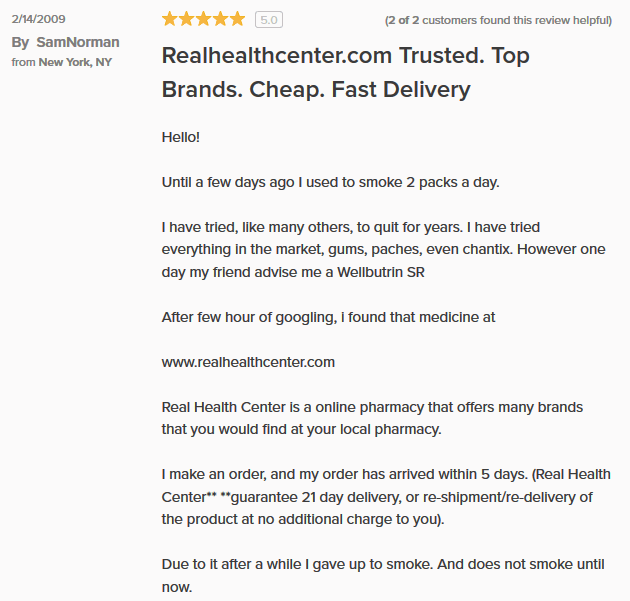
Task: Click the www.realhealthcenter.com URL text
Action: pos(248,362)
